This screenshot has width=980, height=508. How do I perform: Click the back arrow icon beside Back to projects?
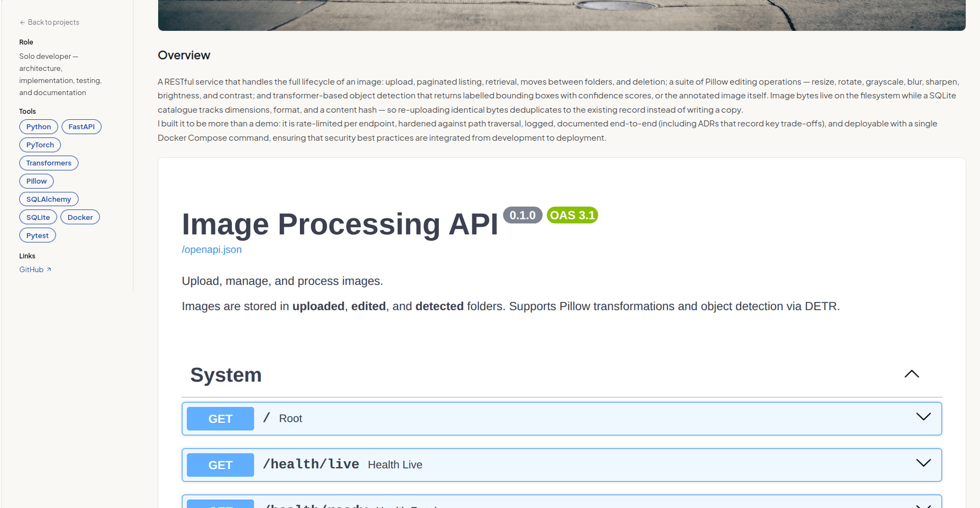click(x=23, y=23)
